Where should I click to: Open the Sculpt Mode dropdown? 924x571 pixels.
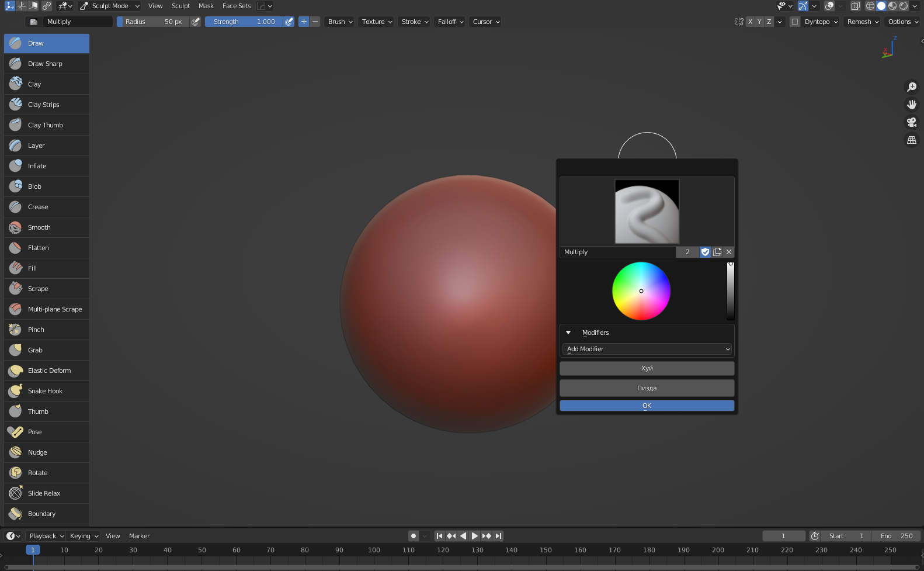point(110,6)
